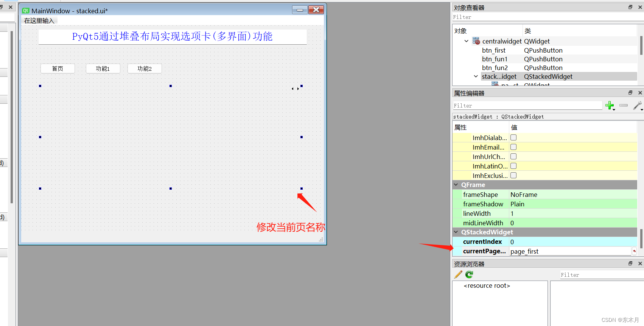Click the green reload resources icon
This screenshot has width=644, height=326.
[469, 275]
